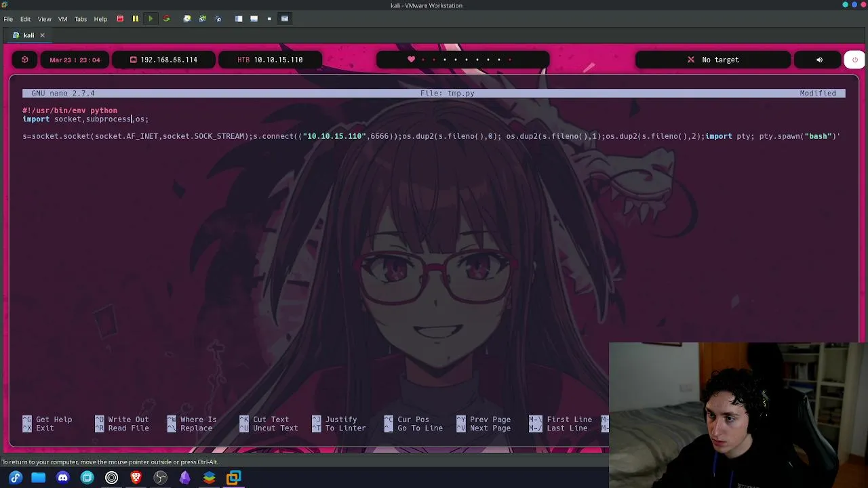
Task: Click the Read File shortcut label
Action: pyautogui.click(x=128, y=428)
